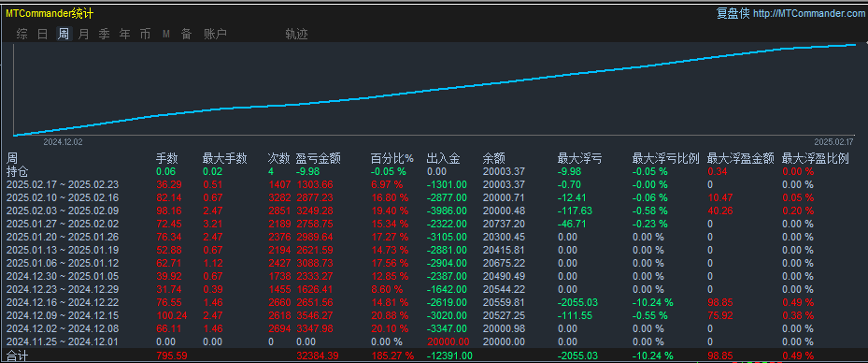Select the 周 weekly tab
868x363 pixels.
[x=64, y=35]
